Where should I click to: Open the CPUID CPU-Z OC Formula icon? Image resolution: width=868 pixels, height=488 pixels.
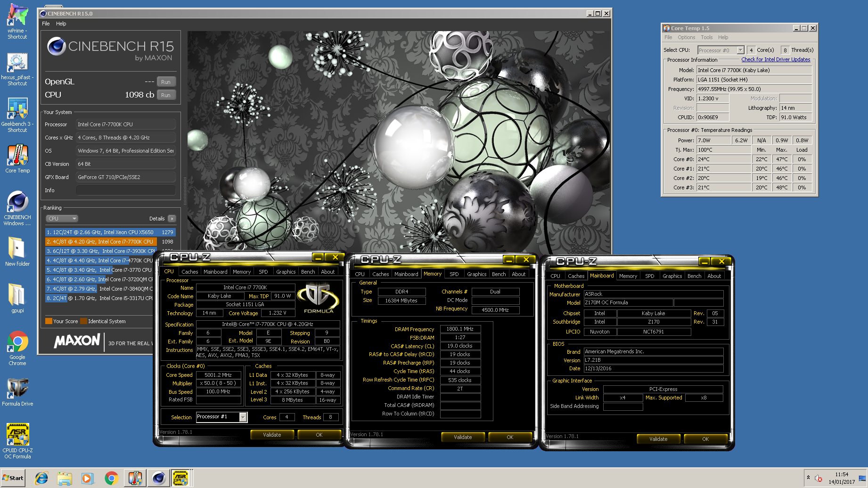click(x=17, y=440)
